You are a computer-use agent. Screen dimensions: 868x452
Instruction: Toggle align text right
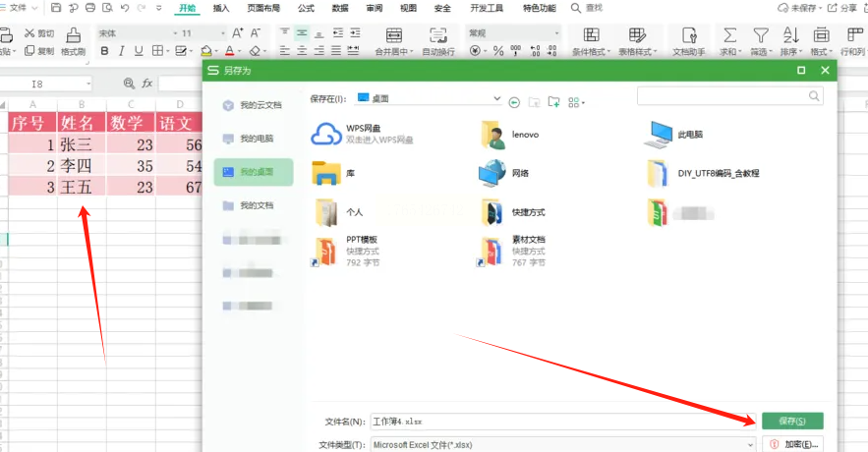[318, 51]
